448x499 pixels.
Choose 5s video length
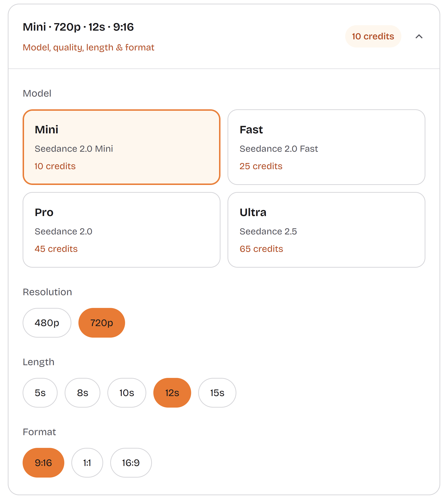[40, 393]
